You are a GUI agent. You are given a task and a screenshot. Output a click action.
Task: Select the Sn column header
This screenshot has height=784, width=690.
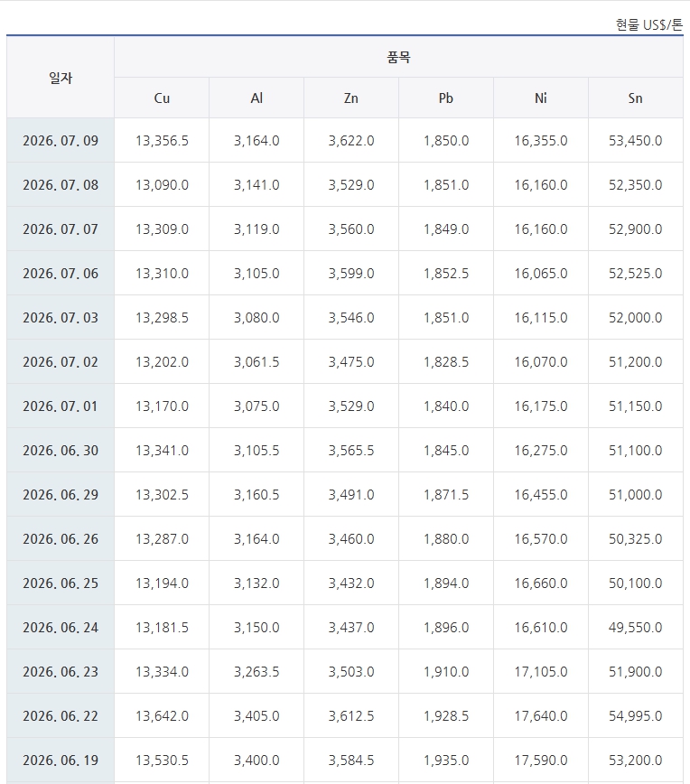pyautogui.click(x=636, y=98)
